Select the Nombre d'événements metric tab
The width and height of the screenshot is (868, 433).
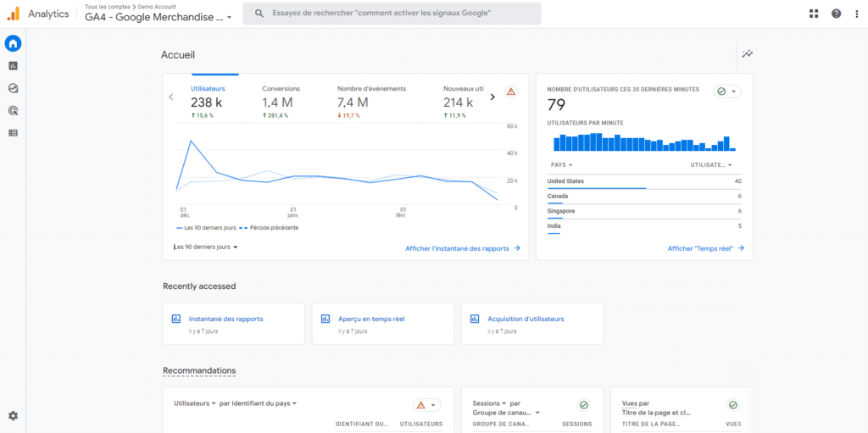371,103
